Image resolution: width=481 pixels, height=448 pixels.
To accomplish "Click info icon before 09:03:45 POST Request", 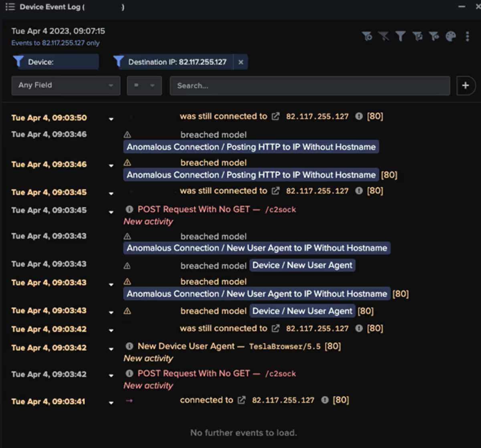I will [129, 209].
